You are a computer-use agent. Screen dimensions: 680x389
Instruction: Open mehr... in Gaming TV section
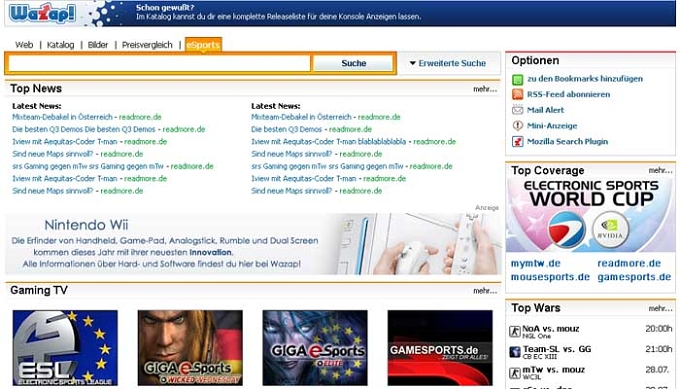485,291
